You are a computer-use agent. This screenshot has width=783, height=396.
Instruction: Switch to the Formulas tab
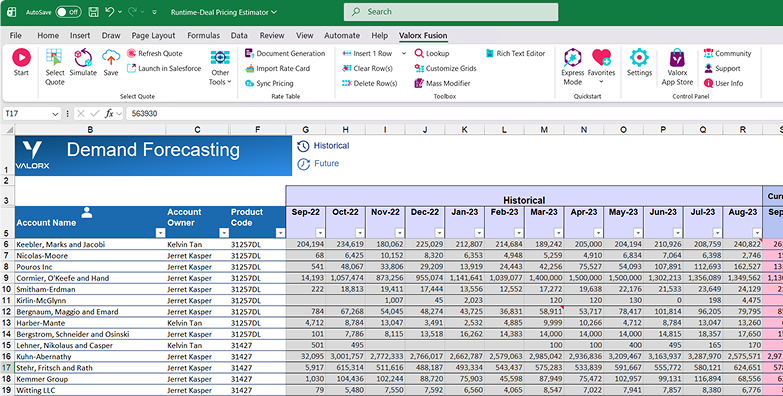coord(203,35)
